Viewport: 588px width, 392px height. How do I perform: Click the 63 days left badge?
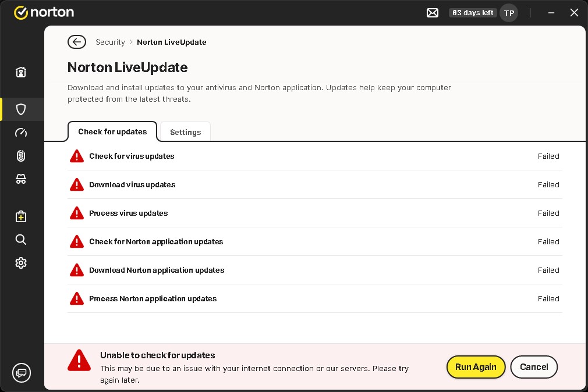[473, 13]
